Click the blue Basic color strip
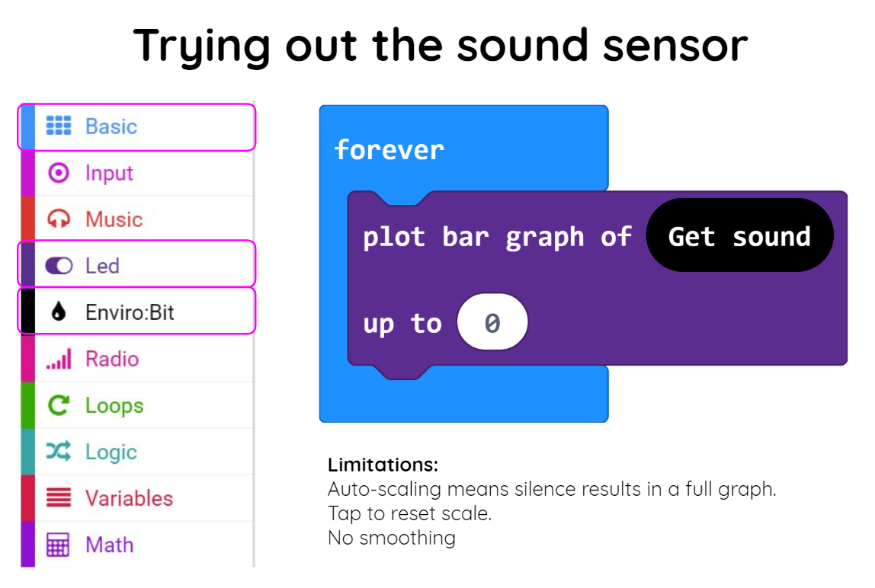 (x=28, y=126)
